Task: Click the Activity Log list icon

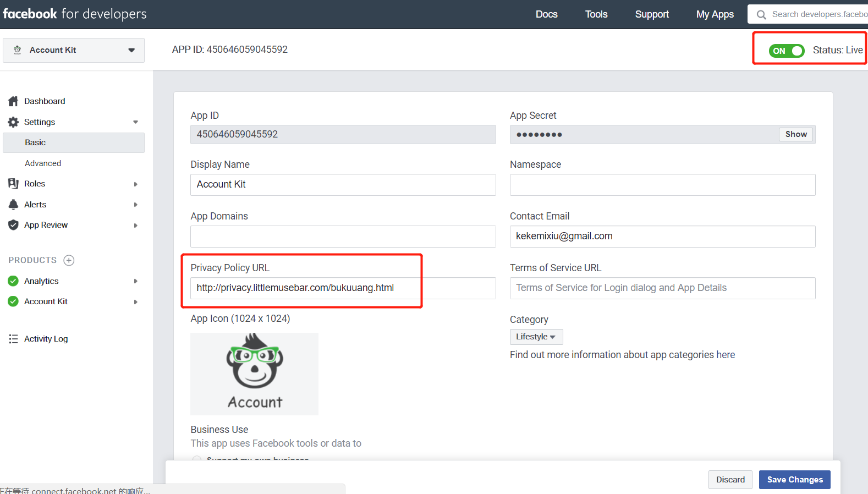Action: coord(13,339)
